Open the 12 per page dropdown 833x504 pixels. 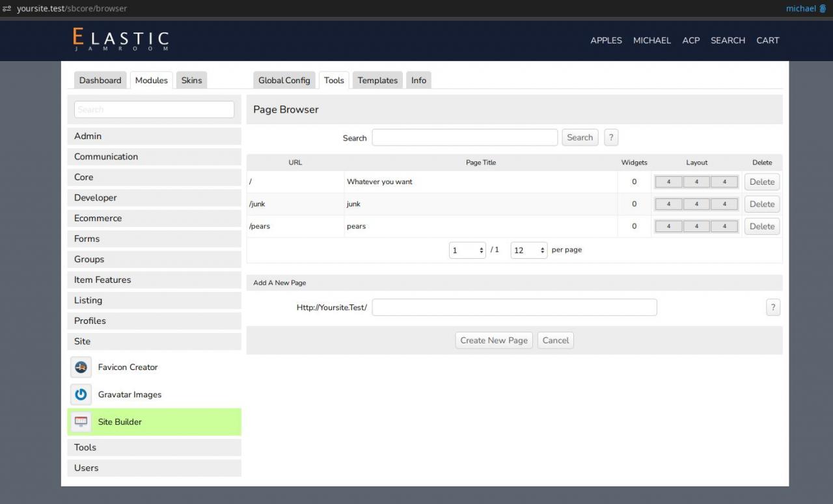[528, 250]
